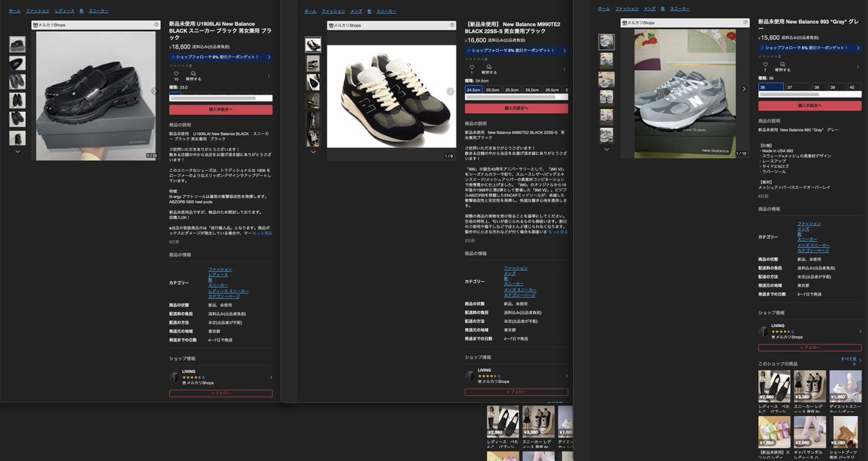The image size is (868, 461).
Task: Click the red purchase button on the U1906LAI page
Action: click(221, 110)
